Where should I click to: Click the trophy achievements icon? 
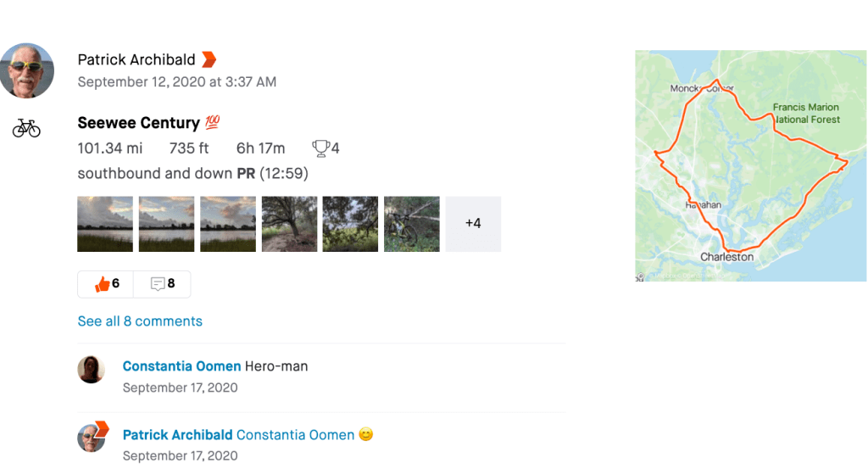point(320,148)
